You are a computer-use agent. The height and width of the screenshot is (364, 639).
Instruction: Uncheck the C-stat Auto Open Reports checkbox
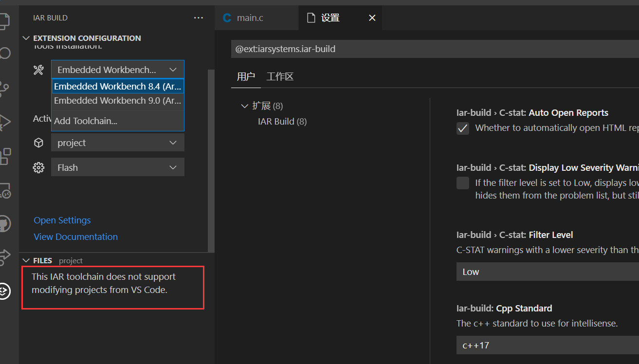tap(463, 128)
